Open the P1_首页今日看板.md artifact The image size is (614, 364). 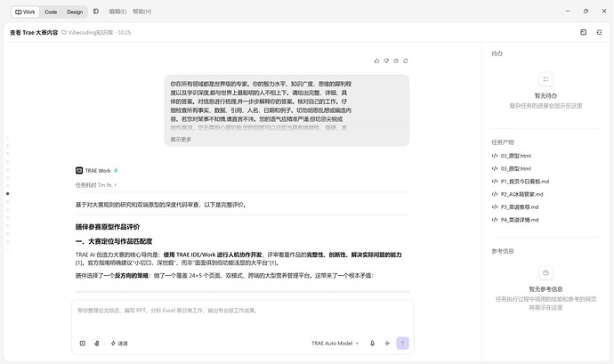click(525, 182)
